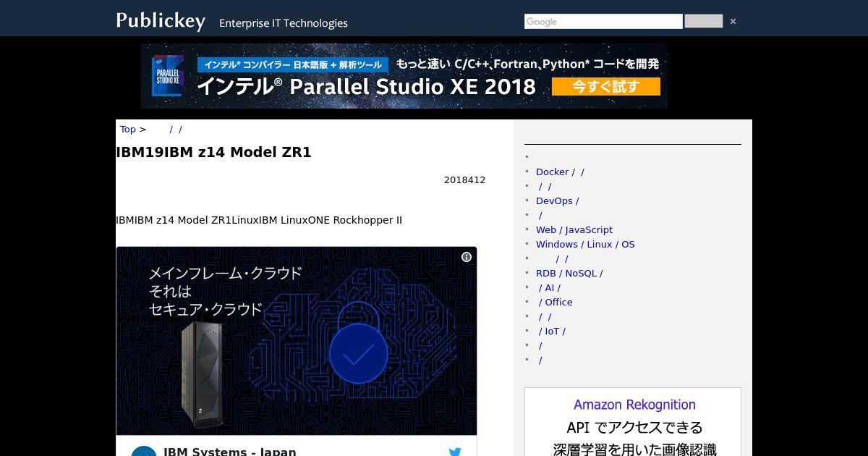Open the Office category link
This screenshot has height=456, width=868.
(x=556, y=303)
